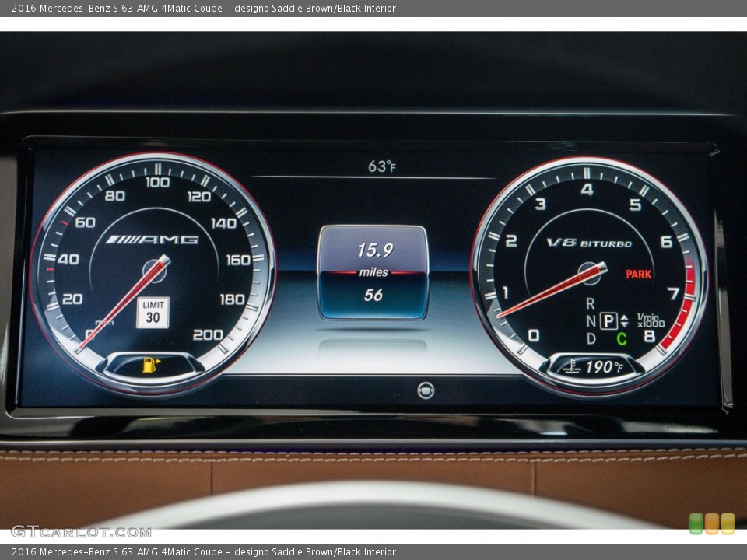Click the 190°F coolant temperature reading

tap(604, 366)
